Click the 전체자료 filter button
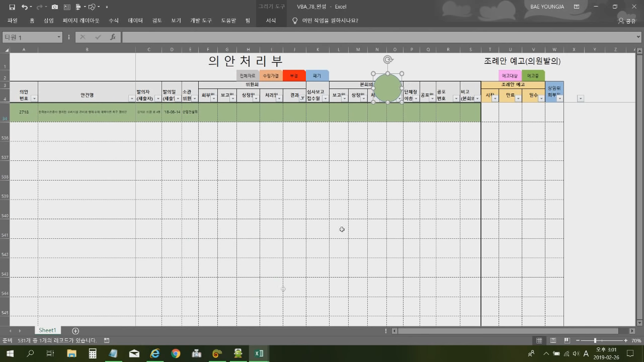This screenshot has width=644, height=362. (248, 75)
